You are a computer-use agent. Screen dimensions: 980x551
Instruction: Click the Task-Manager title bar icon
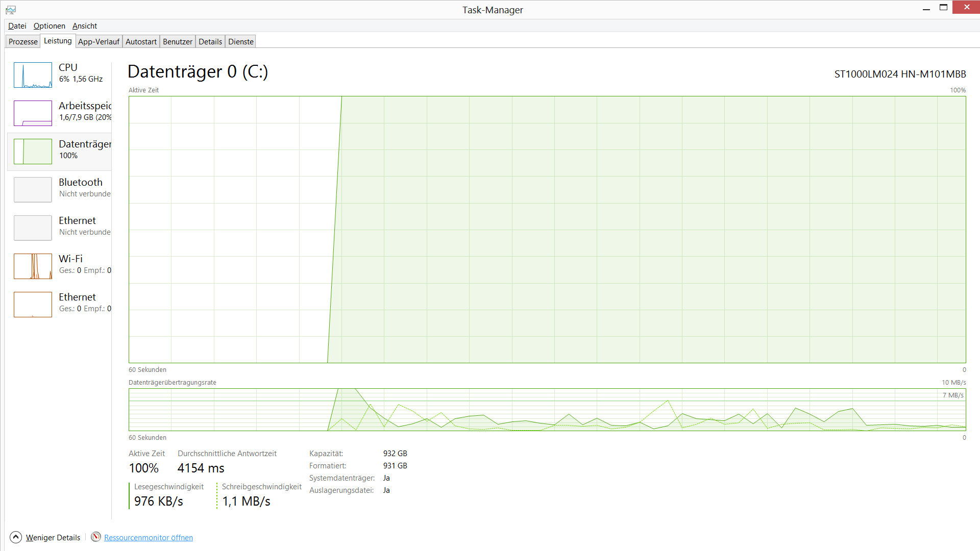click(11, 10)
